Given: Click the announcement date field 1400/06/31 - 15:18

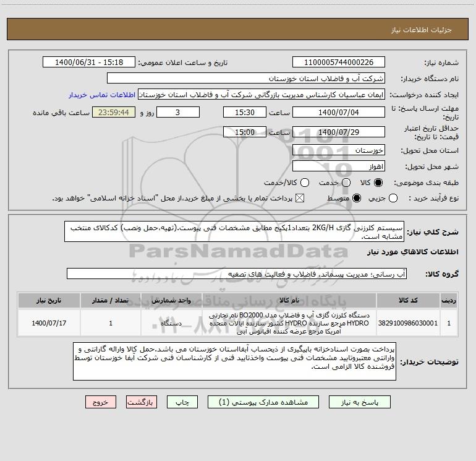Looking at the screenshot, I should pyautogui.click(x=89, y=62).
